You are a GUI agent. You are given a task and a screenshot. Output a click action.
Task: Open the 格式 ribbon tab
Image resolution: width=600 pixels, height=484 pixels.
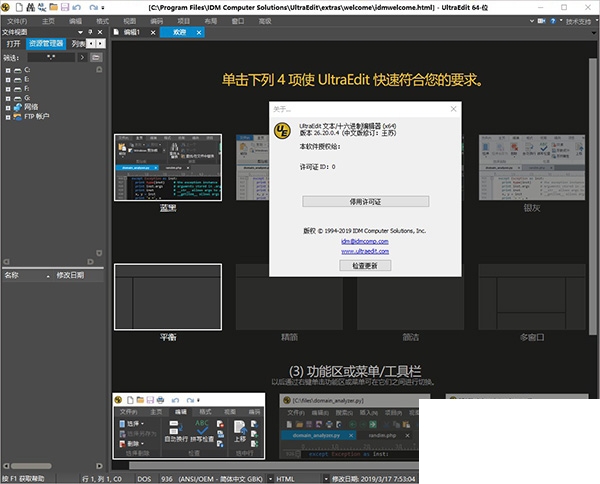[103, 21]
